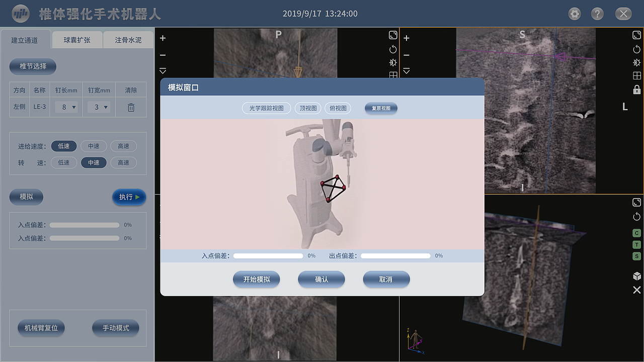
Task: Open help with the question mark icon
Action: pyautogui.click(x=597, y=14)
